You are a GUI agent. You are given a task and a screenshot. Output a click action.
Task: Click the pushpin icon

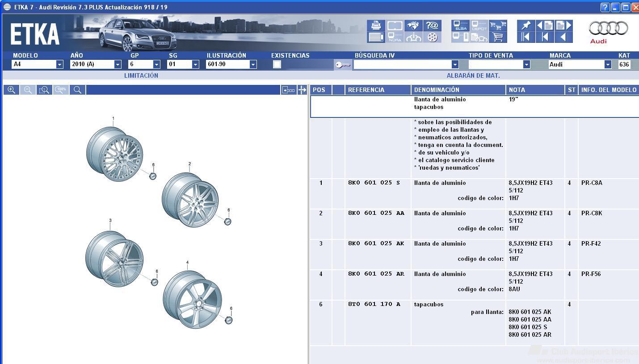(x=526, y=25)
